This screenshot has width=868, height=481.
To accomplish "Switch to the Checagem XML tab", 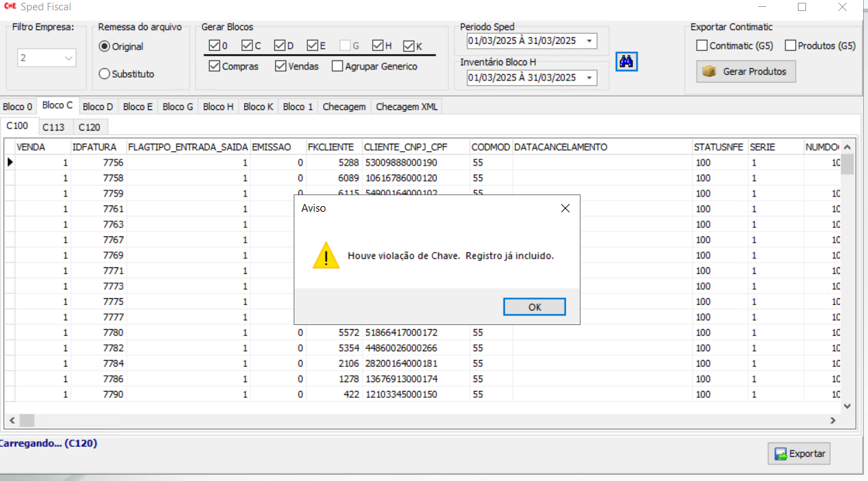I will click(x=406, y=107).
